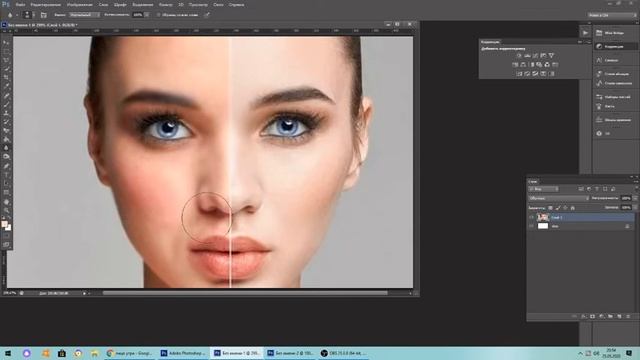Select the Gradient tool
Screen dimensions: 640x360
[x=6, y=140]
